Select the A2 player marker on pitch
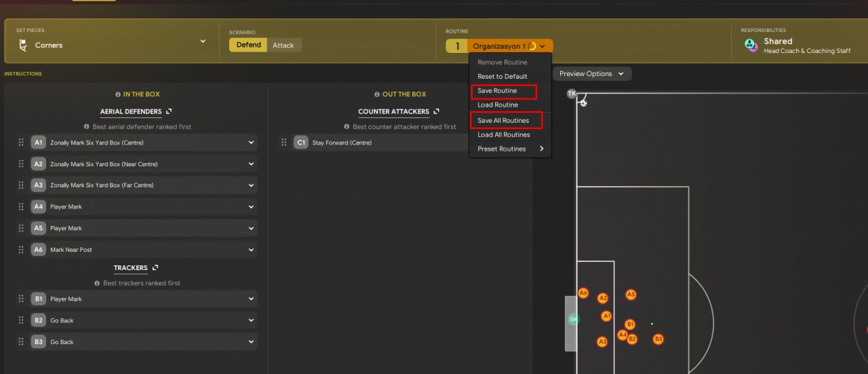The height and width of the screenshot is (374, 868). pyautogui.click(x=603, y=298)
